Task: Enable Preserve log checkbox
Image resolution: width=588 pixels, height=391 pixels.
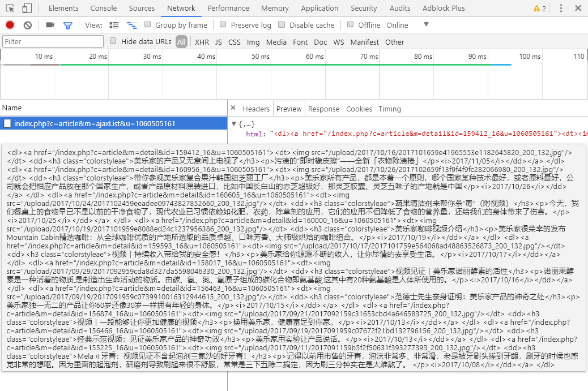Action: (x=223, y=24)
